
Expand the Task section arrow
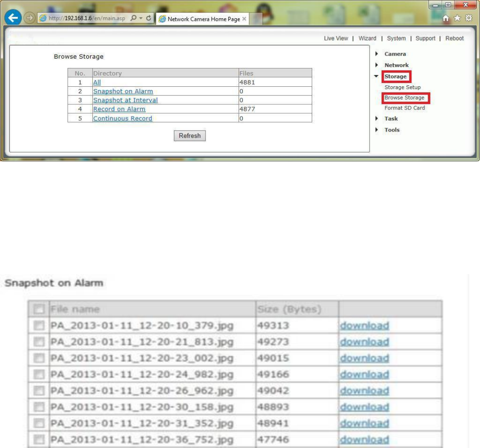point(377,118)
